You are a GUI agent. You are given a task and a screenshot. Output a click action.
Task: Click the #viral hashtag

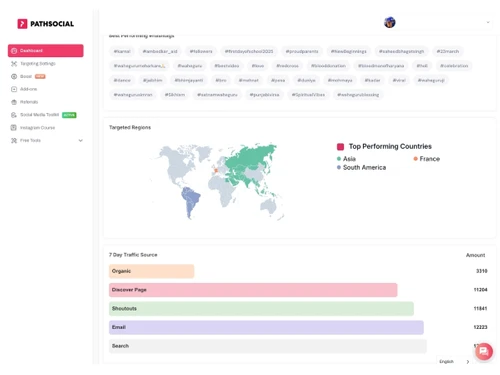pyautogui.click(x=399, y=80)
